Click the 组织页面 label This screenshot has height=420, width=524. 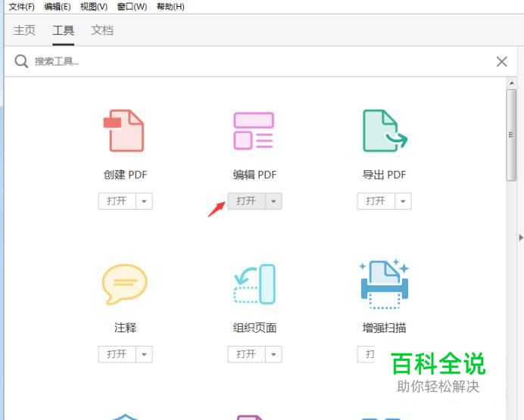pos(254,328)
